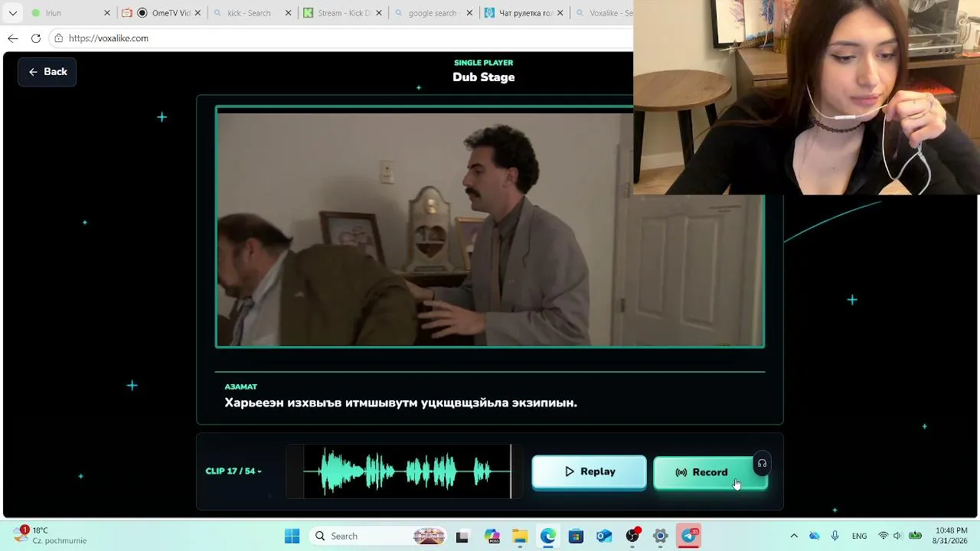Switch to the google search tab
This screenshot has height=551, width=980.
point(432,13)
